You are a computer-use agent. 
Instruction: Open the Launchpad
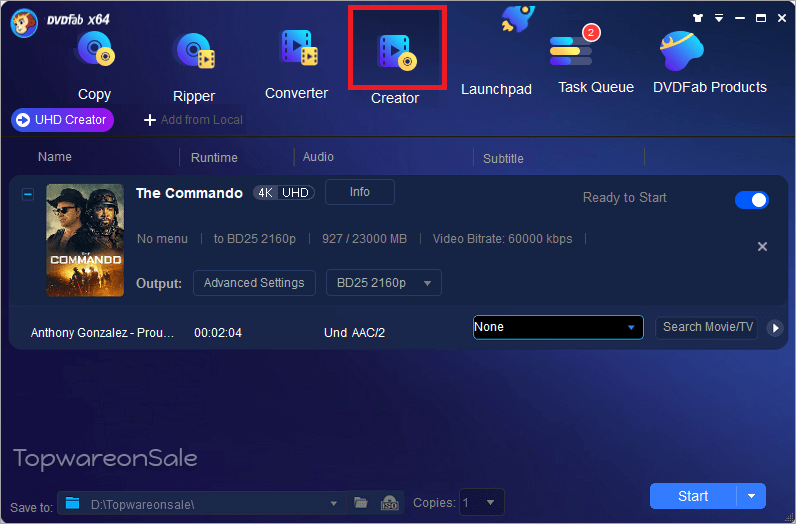496,89
